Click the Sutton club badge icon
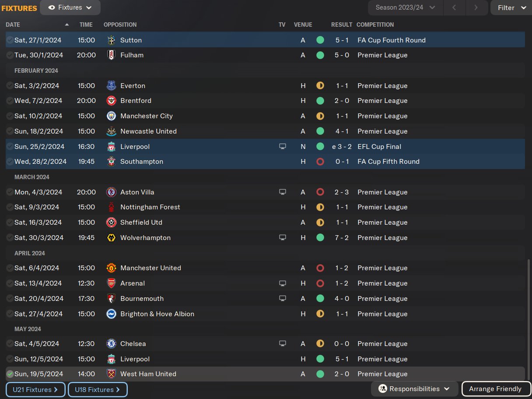 [x=111, y=40]
